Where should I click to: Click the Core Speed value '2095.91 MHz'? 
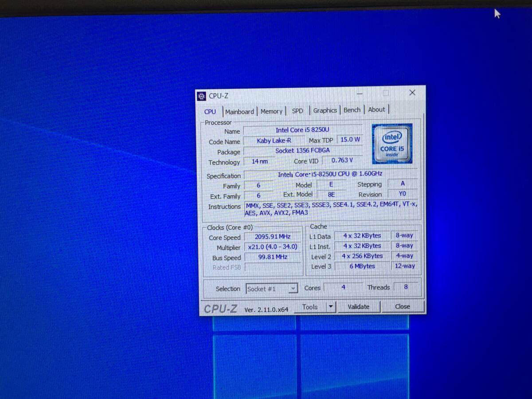(x=273, y=237)
